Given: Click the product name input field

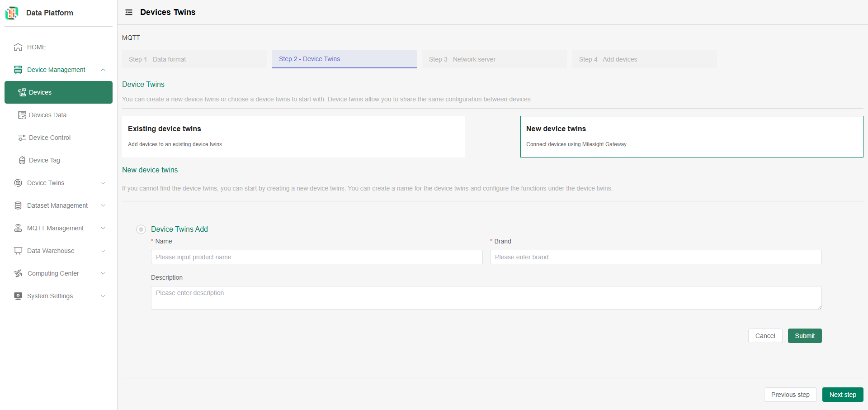Looking at the screenshot, I should tap(316, 257).
